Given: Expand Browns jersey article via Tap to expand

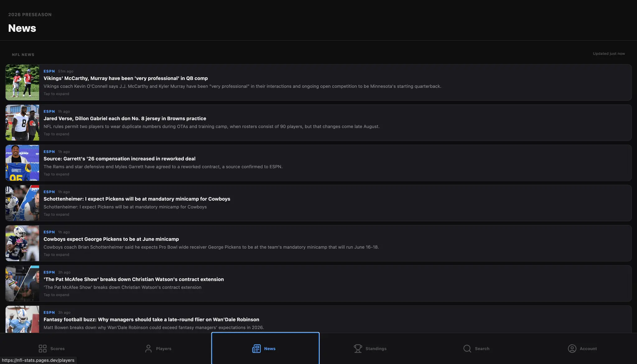Looking at the screenshot, I should coord(56,134).
